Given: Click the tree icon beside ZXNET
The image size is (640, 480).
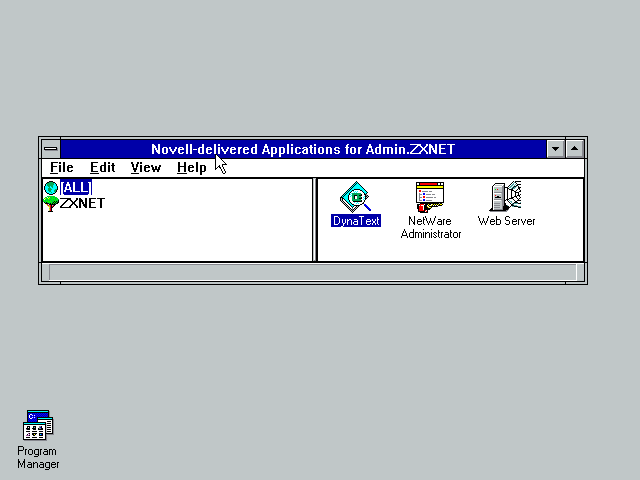Looking at the screenshot, I should 51,204.
